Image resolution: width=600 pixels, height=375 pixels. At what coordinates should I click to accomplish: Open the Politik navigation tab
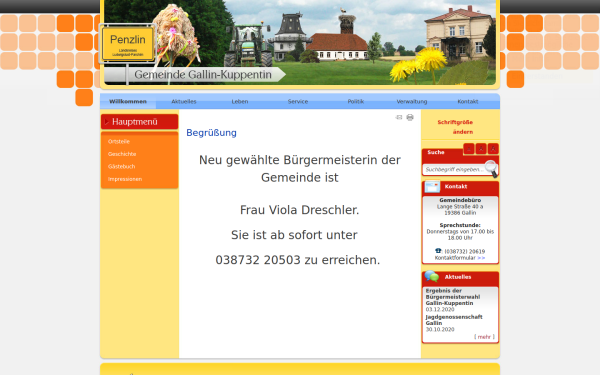pyautogui.click(x=355, y=101)
